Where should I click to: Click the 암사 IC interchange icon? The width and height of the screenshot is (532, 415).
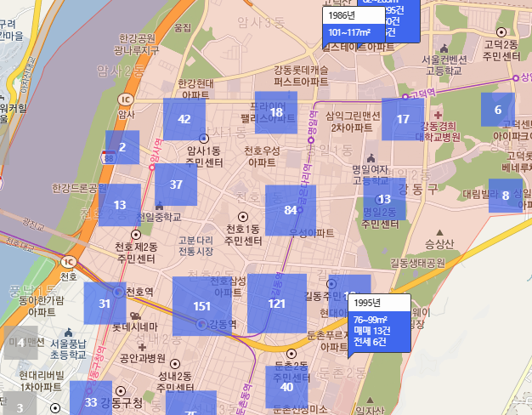click(x=126, y=99)
